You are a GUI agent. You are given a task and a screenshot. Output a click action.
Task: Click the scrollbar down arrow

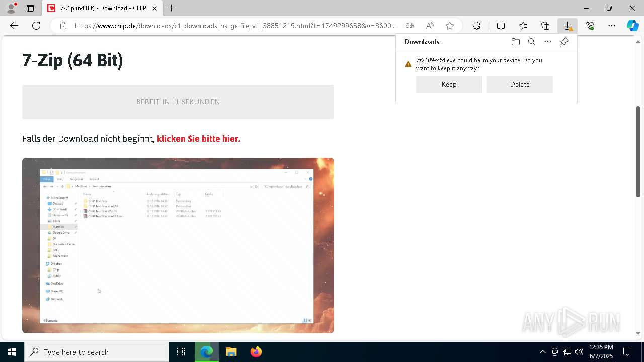pyautogui.click(x=638, y=333)
